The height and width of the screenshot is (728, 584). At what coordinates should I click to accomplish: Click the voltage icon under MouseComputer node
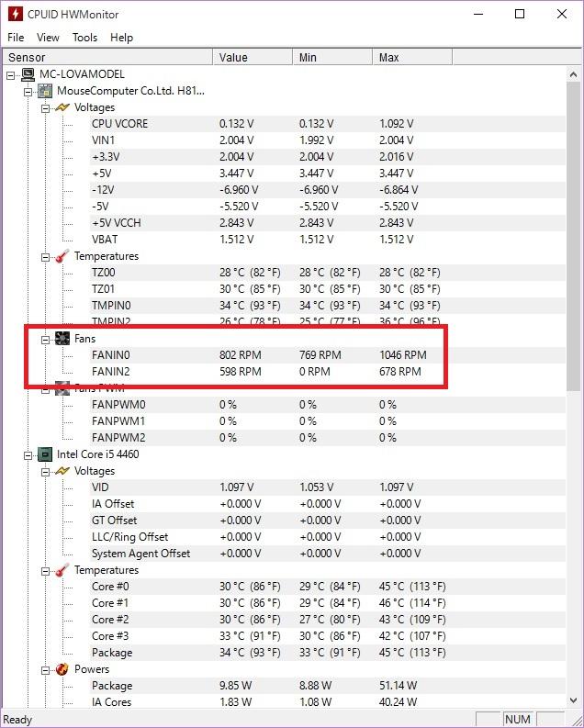[62, 107]
